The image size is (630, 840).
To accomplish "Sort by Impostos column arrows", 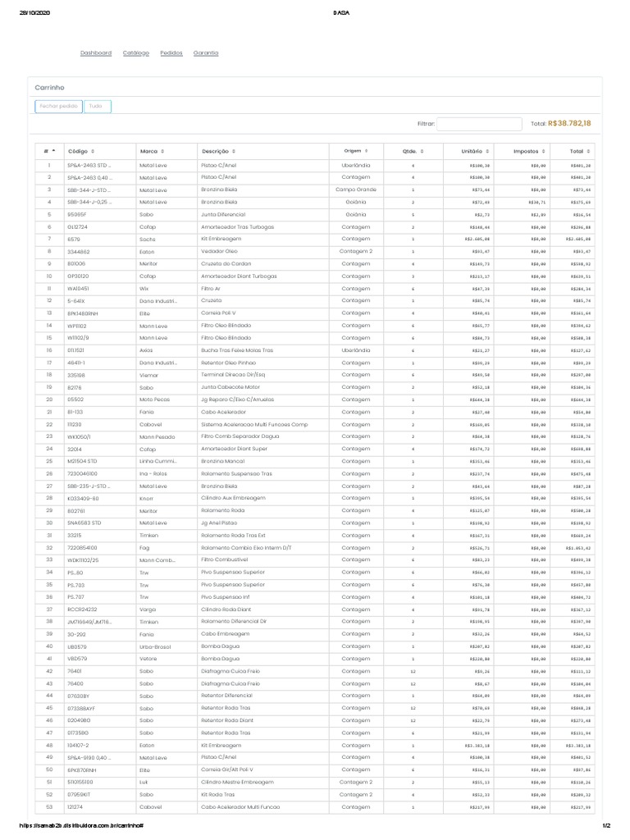I will [543, 152].
